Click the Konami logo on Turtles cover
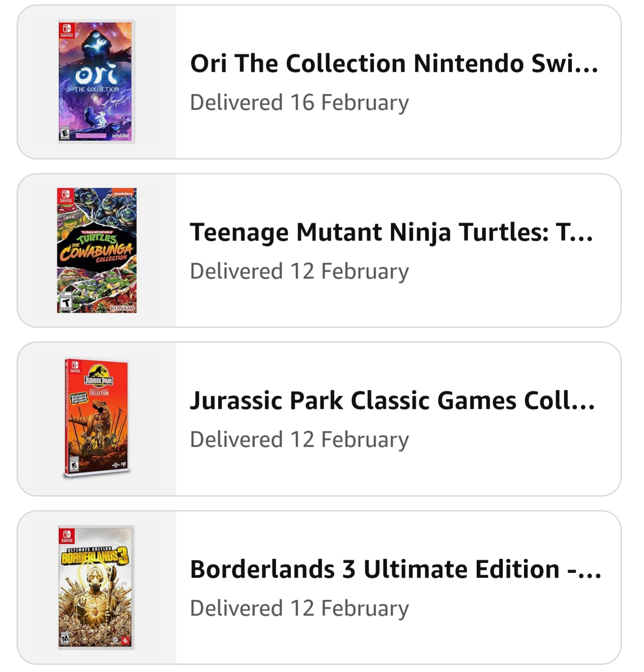The image size is (644, 672). coord(122,308)
